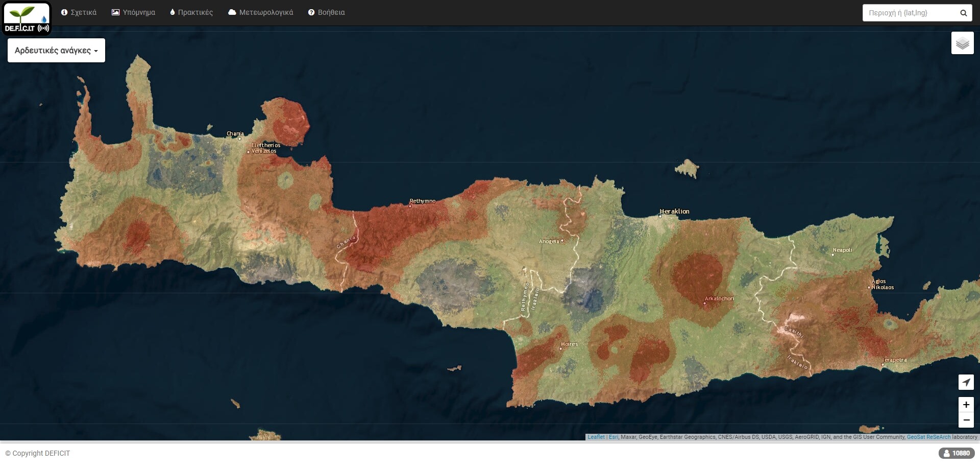Click the cloud icon beside Μετεωρολογικά

click(x=232, y=12)
